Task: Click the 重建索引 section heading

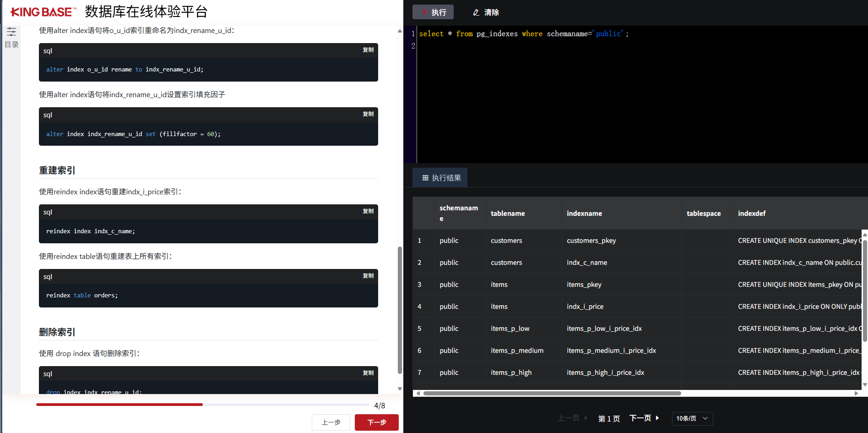Action: click(57, 170)
